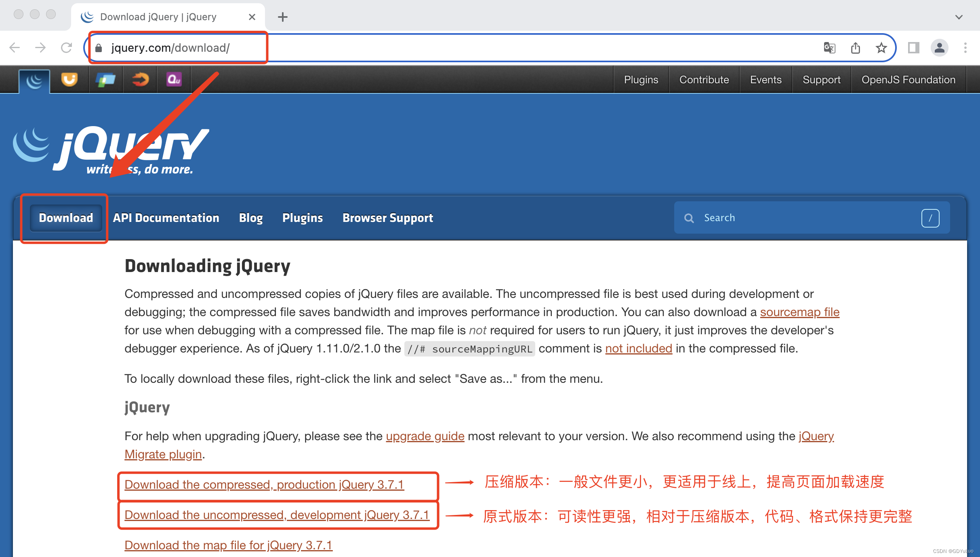Click the jQuery UI project icon
This screenshot has width=980, height=557.
(x=69, y=80)
